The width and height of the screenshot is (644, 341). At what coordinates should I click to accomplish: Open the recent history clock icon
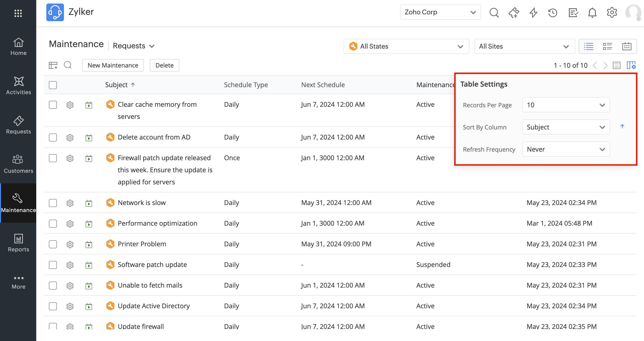point(553,12)
